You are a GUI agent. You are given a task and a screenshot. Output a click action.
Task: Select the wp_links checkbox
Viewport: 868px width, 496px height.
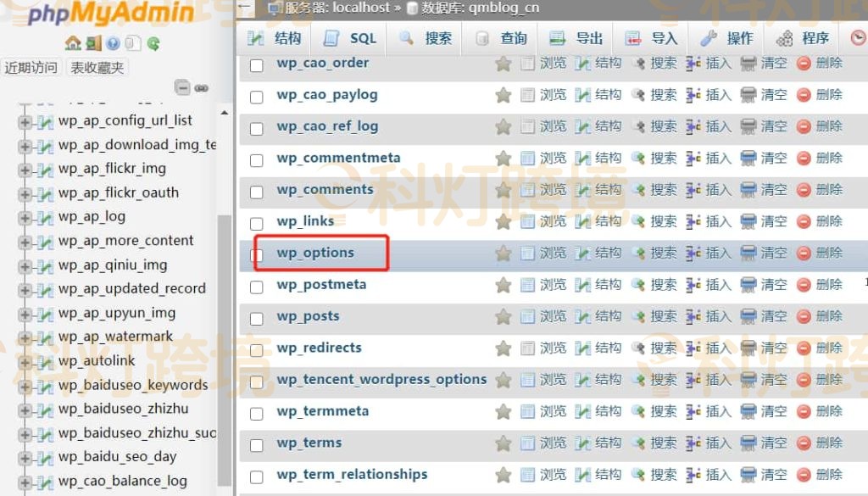[256, 224]
